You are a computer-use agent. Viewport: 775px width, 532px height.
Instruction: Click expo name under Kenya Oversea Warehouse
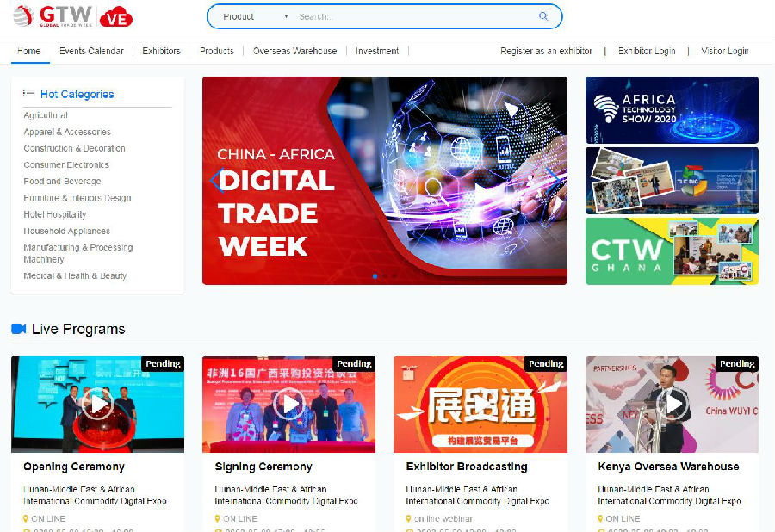669,495
